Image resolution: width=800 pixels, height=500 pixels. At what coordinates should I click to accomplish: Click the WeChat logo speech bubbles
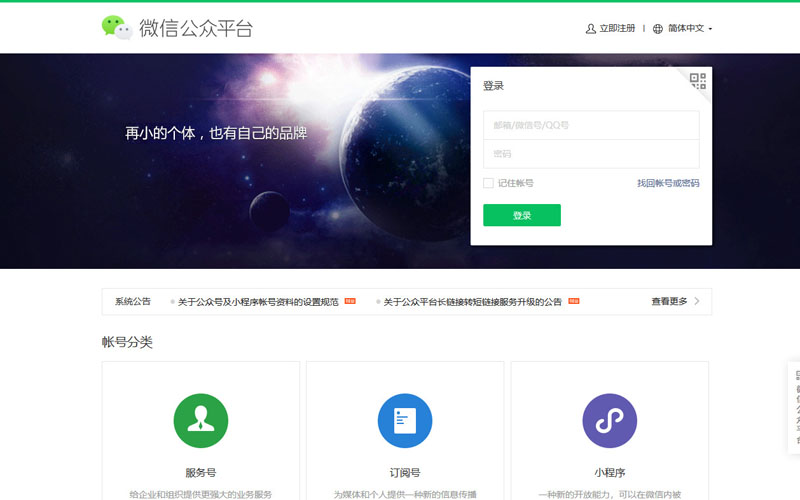(117, 28)
